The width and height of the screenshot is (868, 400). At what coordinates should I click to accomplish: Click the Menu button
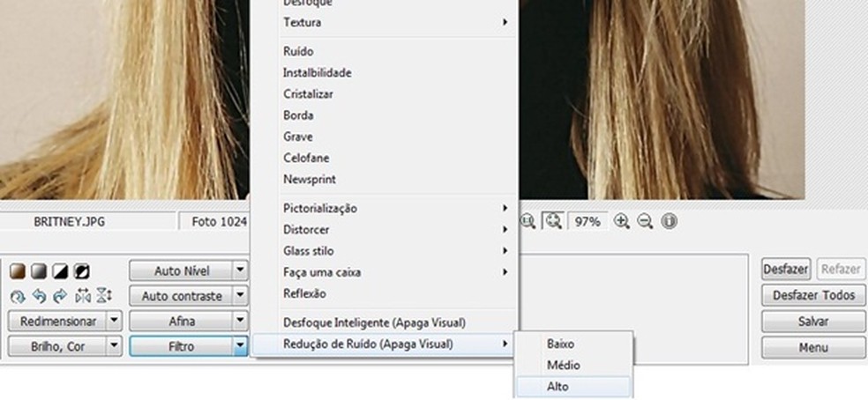point(813,347)
